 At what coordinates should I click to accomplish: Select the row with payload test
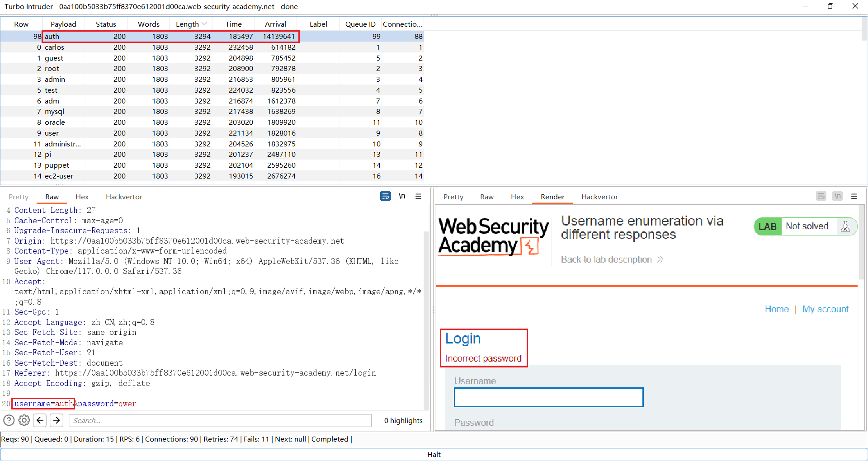[212, 90]
